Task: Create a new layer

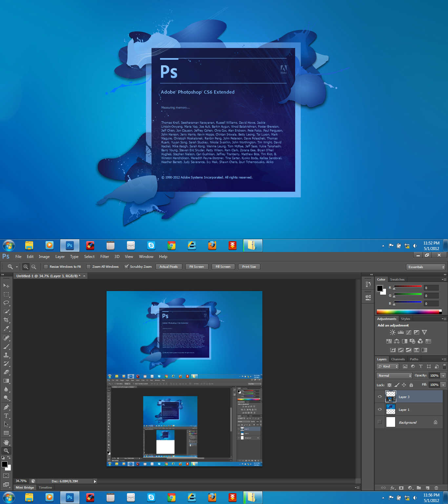Action: click(x=427, y=488)
